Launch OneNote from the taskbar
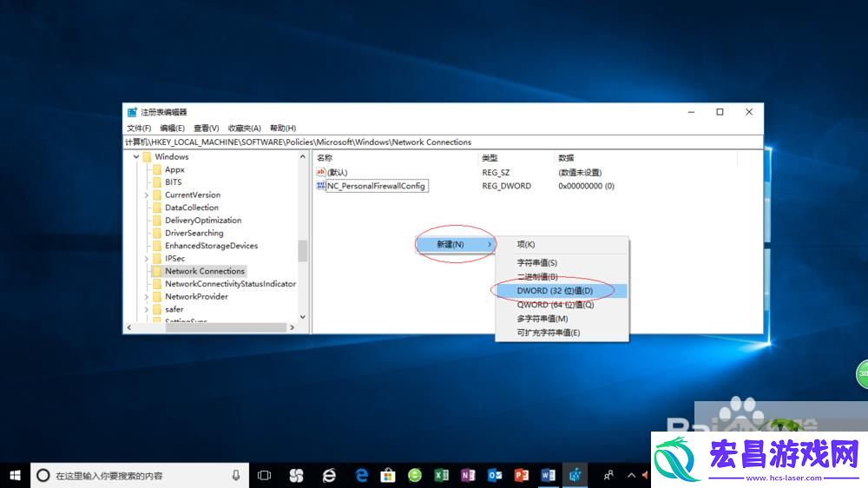 click(468, 475)
